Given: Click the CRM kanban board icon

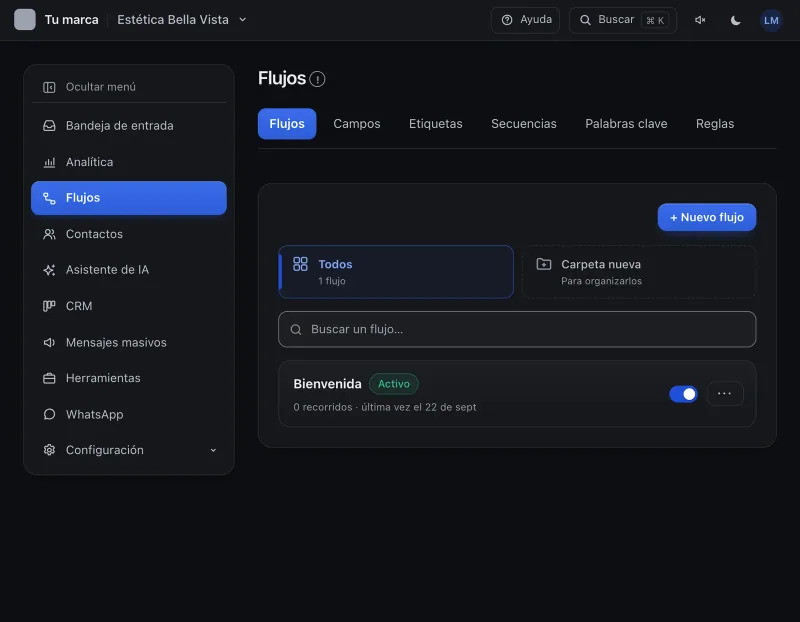Looking at the screenshot, I should pyautogui.click(x=49, y=306).
